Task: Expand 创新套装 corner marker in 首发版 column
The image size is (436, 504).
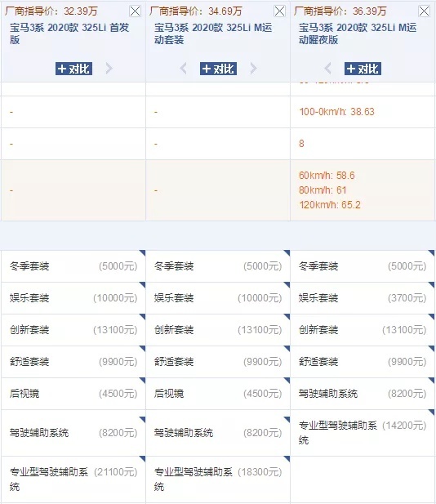Action: 143,317
